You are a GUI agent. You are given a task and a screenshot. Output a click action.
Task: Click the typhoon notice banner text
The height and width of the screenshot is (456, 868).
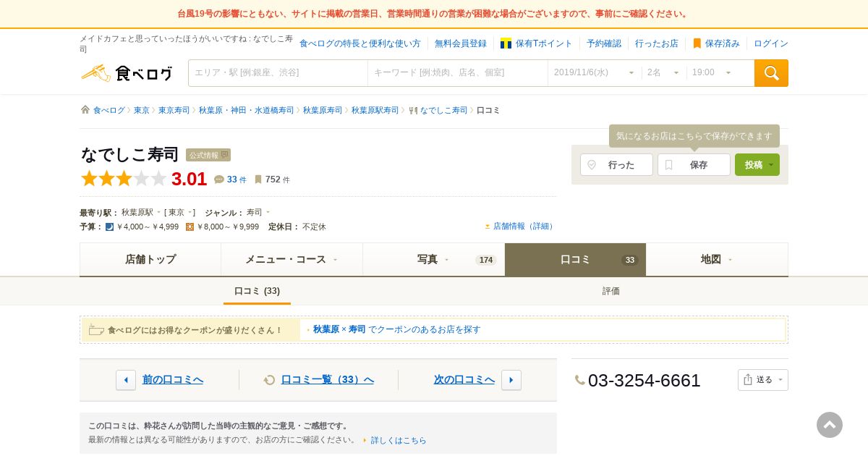coord(434,14)
